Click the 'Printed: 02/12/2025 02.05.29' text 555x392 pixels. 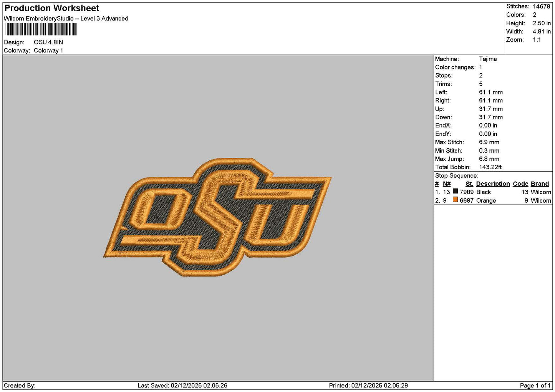[368, 385]
